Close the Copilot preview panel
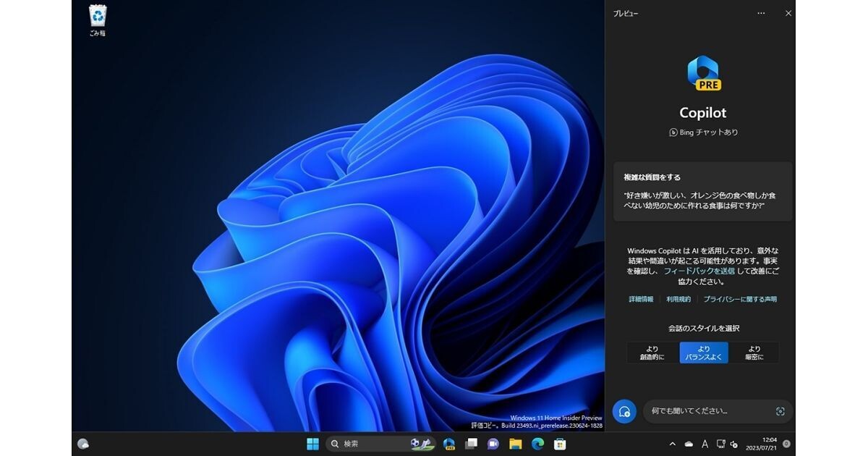868x456 pixels. 788,13
